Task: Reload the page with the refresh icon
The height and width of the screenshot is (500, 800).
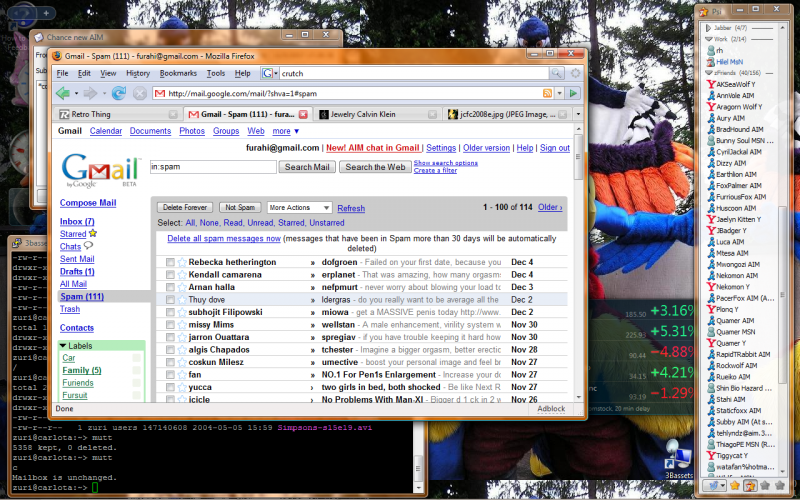Action: point(119,93)
